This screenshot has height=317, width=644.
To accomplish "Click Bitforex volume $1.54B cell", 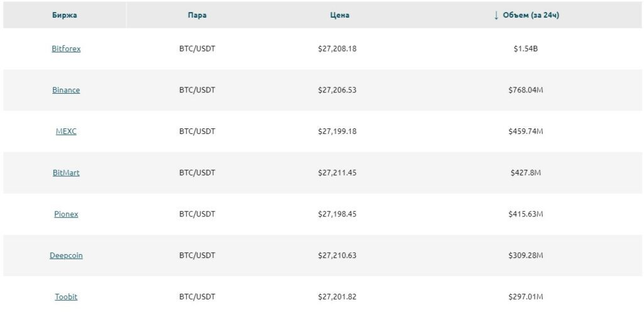I will 526,48.
